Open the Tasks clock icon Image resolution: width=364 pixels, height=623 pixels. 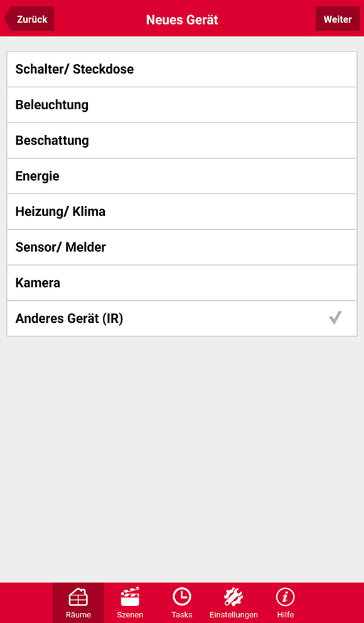182,597
